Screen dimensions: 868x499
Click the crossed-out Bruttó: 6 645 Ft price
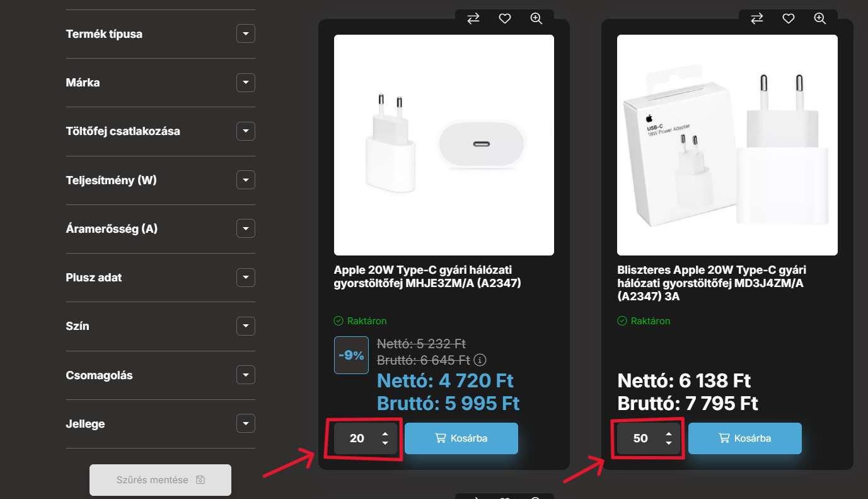(x=424, y=360)
